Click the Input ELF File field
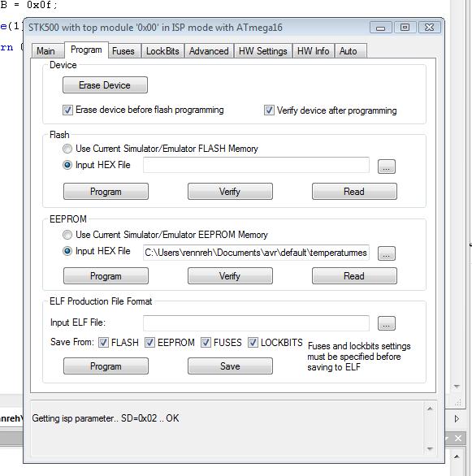 [256, 323]
